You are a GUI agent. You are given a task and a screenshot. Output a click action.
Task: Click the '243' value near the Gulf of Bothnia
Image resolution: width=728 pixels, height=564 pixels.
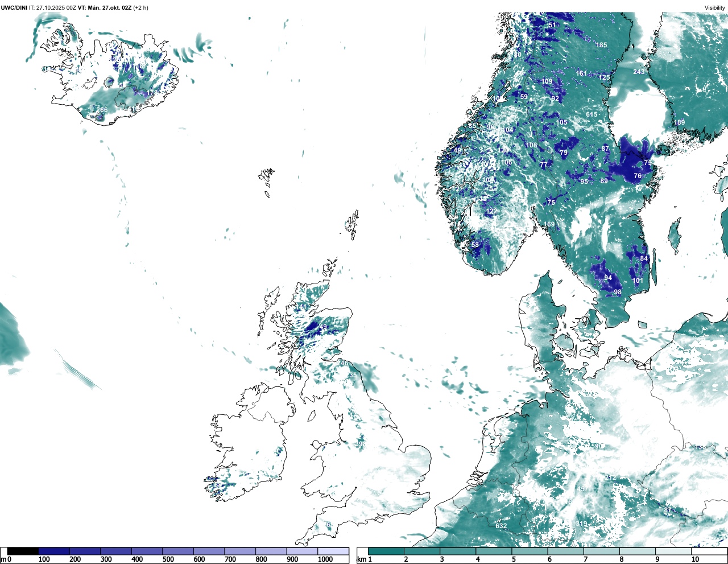[x=639, y=72]
